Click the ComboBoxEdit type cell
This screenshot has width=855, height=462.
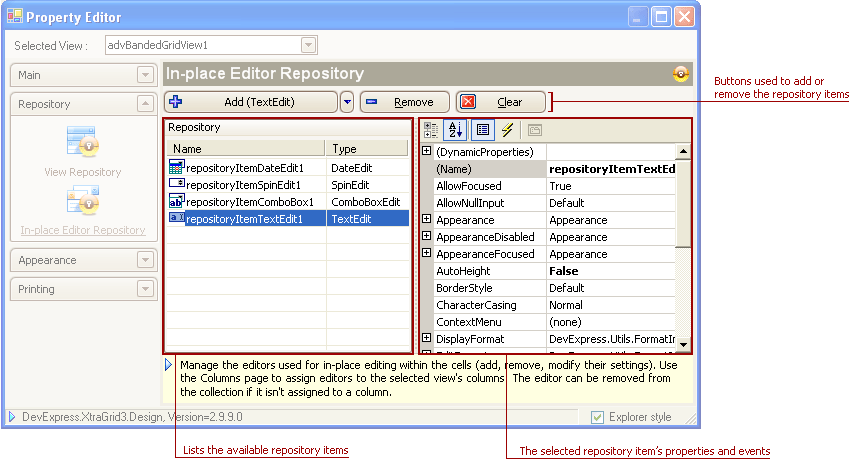click(368, 202)
